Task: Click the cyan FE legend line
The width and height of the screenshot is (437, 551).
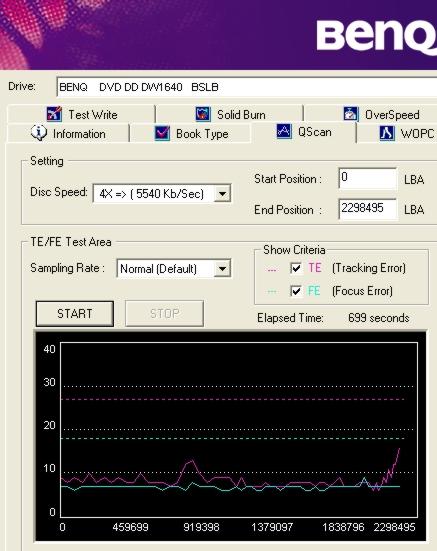Action: point(272,292)
